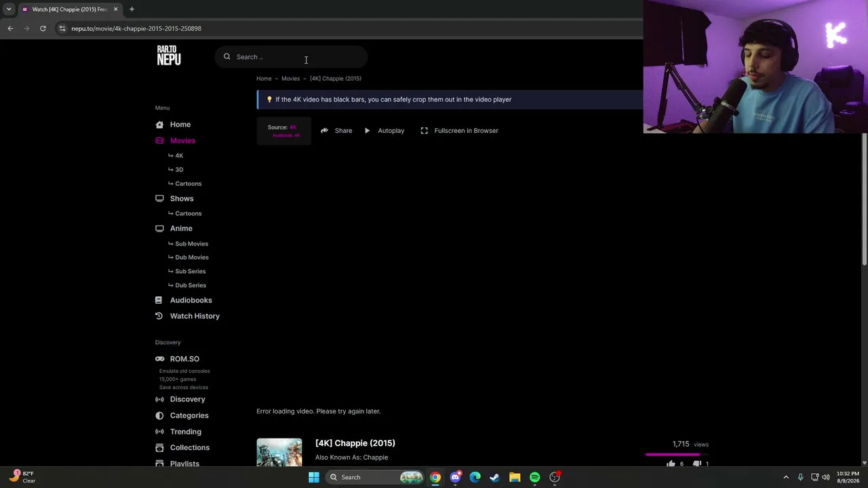This screenshot has height=488, width=868.
Task: Open the Collections section
Action: (x=190, y=448)
